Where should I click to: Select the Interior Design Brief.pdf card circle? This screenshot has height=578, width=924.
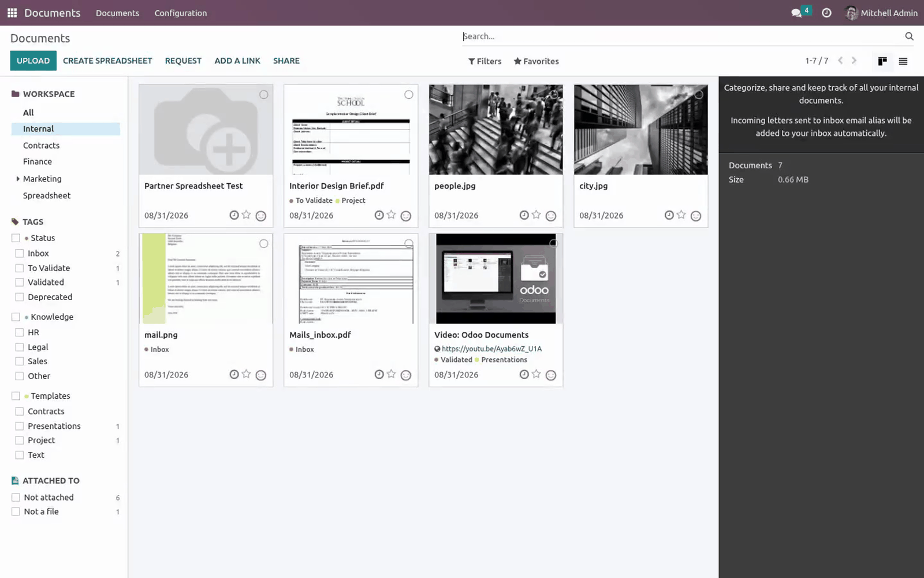coord(408,95)
